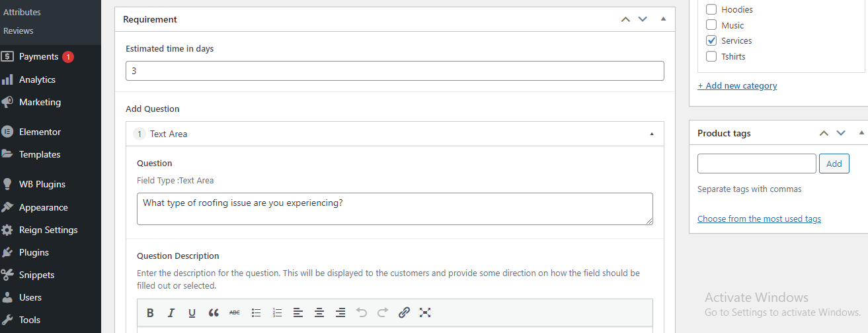Open the Add new category link

click(737, 85)
